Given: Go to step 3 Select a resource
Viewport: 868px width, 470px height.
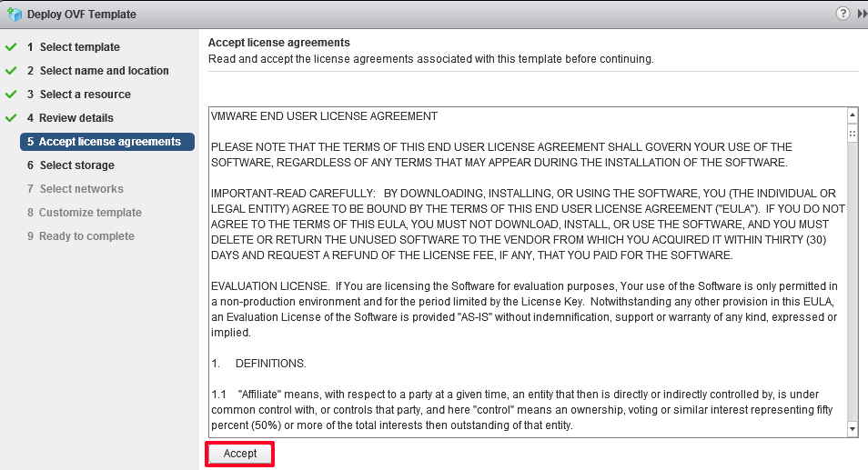Looking at the screenshot, I should tap(78, 95).
